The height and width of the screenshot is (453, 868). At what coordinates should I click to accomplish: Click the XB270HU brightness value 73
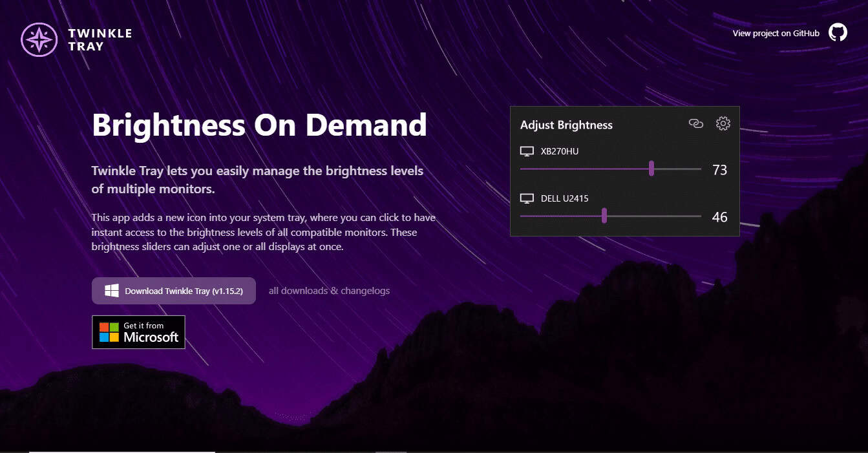[719, 170]
